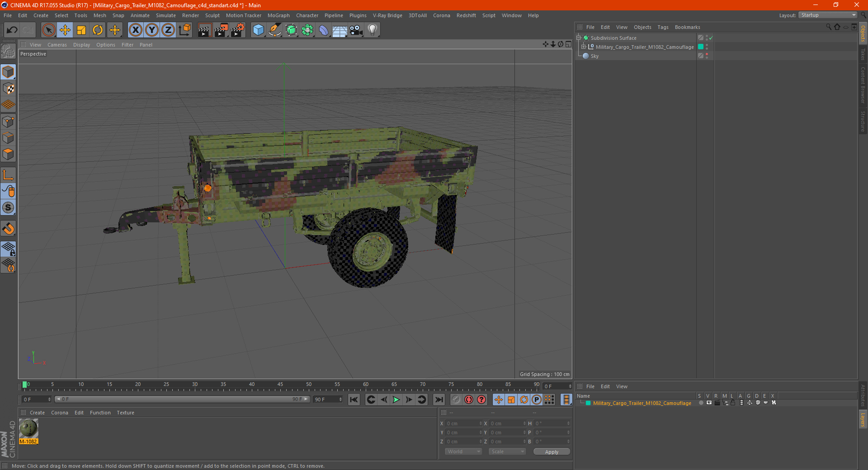
Task: Select the M-1082 material thumbnail
Action: tap(28, 428)
